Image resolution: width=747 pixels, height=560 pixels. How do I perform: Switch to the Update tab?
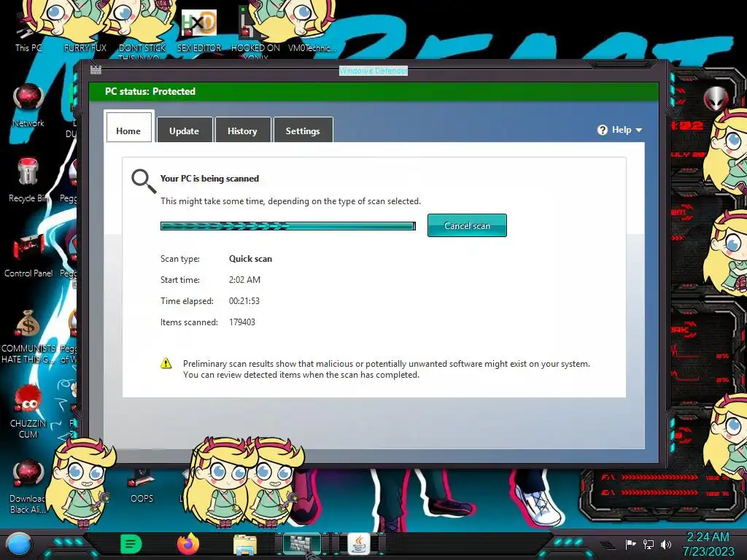click(x=185, y=130)
